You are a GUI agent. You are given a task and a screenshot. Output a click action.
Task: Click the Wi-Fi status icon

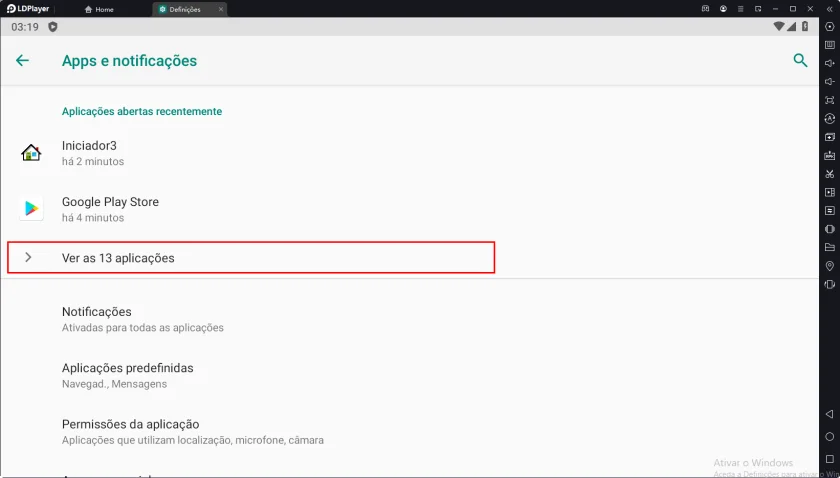point(779,26)
